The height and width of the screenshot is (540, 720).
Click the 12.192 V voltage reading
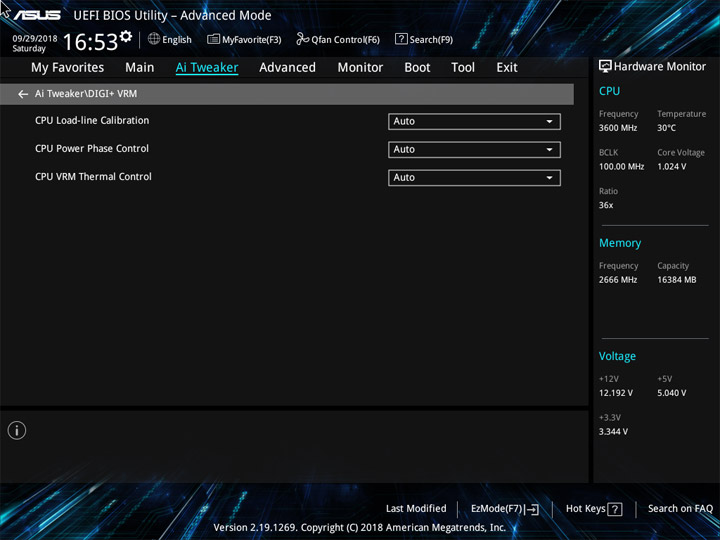point(616,393)
